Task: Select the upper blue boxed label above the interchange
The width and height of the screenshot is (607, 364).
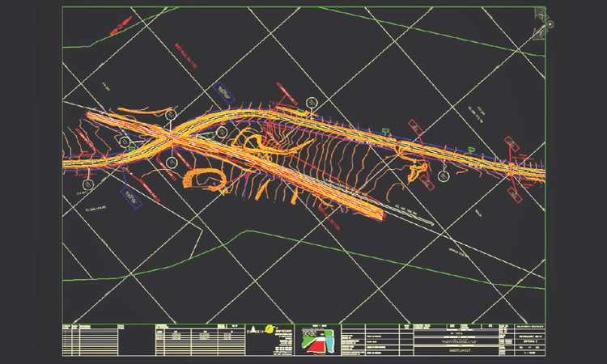Action: coord(219,93)
